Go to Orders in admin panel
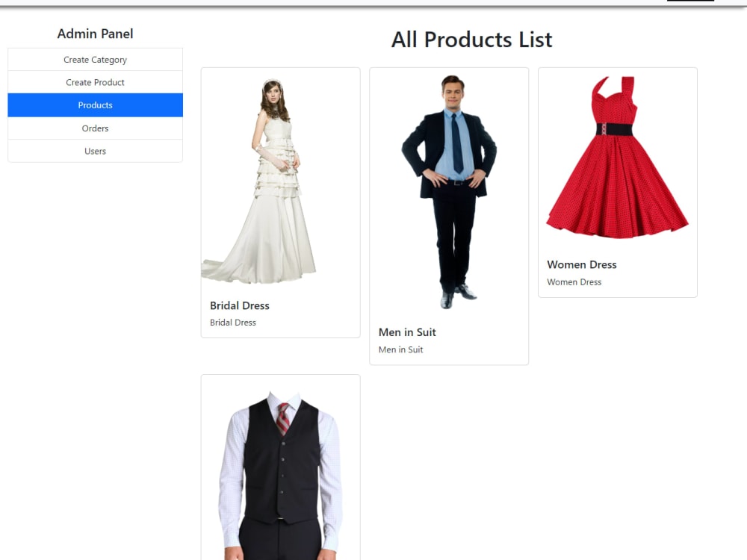This screenshot has width=747, height=560. click(96, 128)
